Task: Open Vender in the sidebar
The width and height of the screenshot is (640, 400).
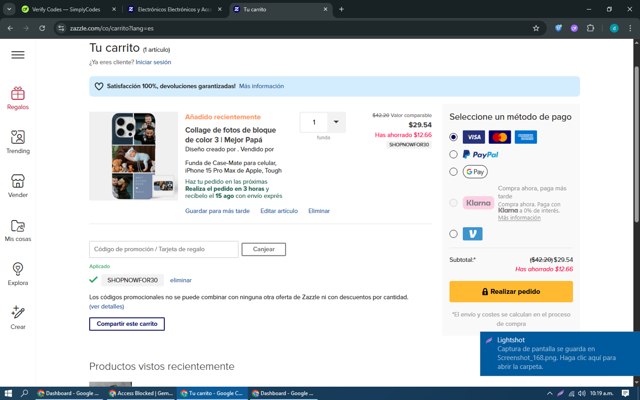Action: coord(18,186)
